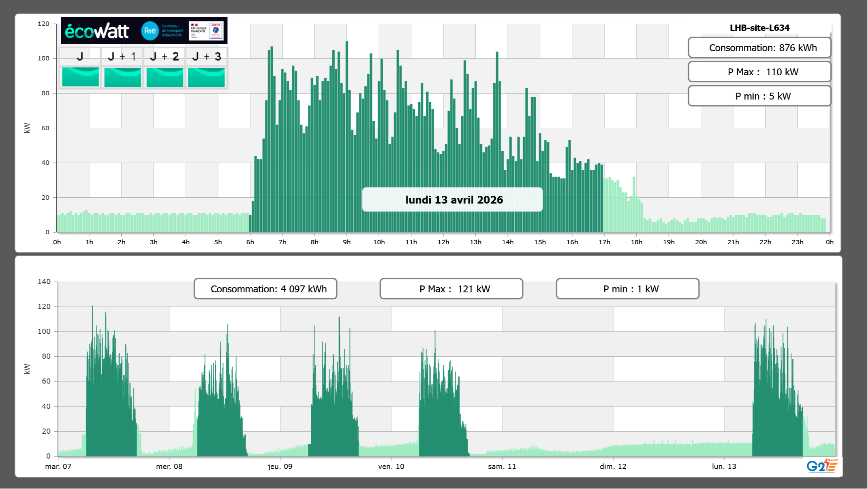Viewport: 868px width, 489px height.
Task: Click the 12h tick on hourly axis
Action: (x=443, y=242)
